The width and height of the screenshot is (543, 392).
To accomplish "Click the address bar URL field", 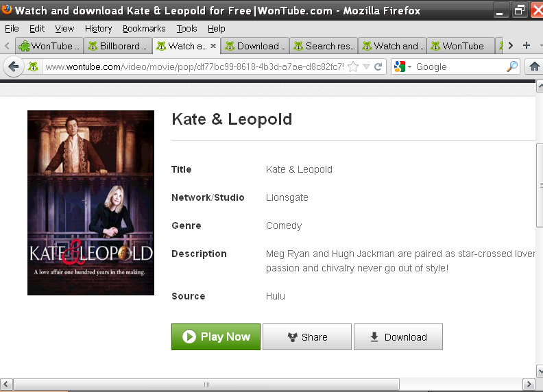I will pos(195,66).
